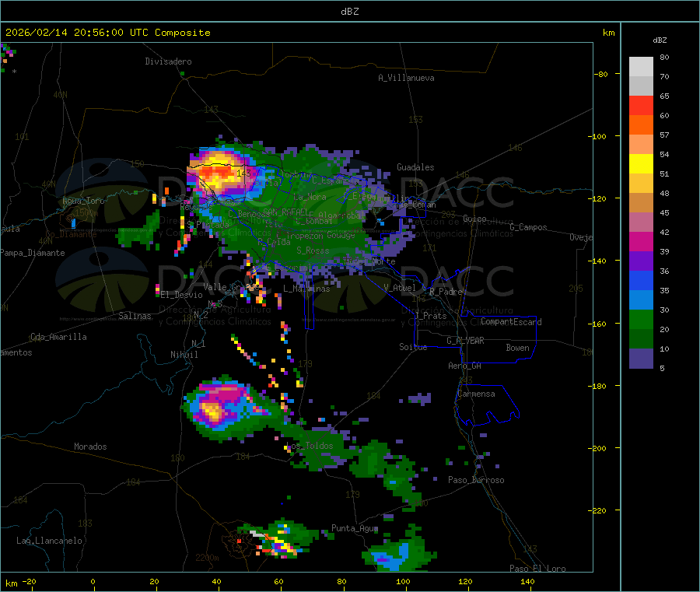Click the legend value '65' beside the swatches
Viewport: 700px width, 592px height.
(x=664, y=96)
